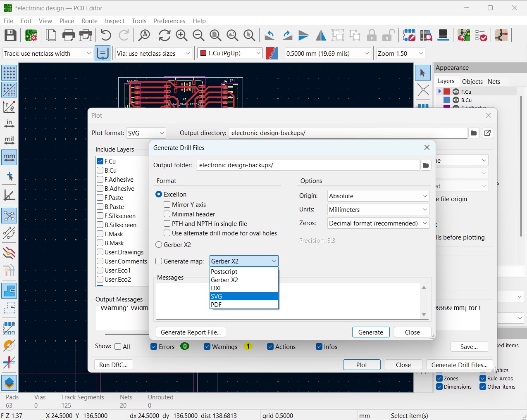Image resolution: width=527 pixels, height=420 pixels.
Task: Uncheck the F.Cu layer checkbox
Action: point(100,161)
